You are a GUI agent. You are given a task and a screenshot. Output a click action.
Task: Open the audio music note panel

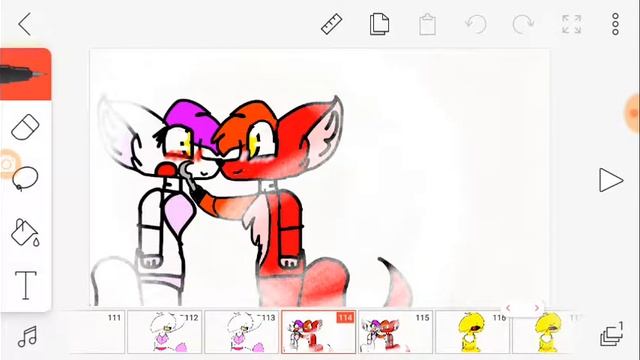pos(27,337)
